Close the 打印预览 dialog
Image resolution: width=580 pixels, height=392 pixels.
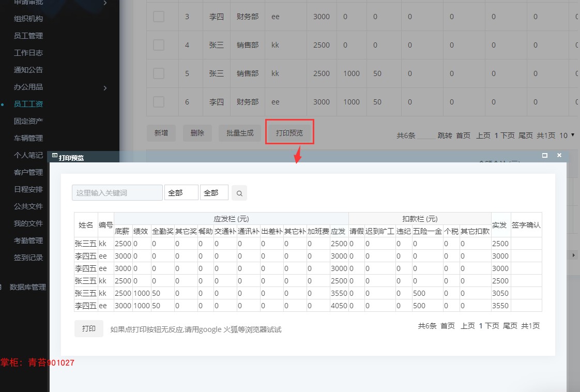(x=559, y=156)
